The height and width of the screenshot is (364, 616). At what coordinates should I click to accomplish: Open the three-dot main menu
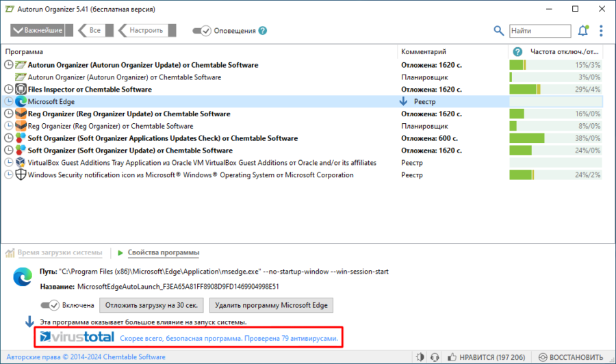pyautogui.click(x=601, y=31)
